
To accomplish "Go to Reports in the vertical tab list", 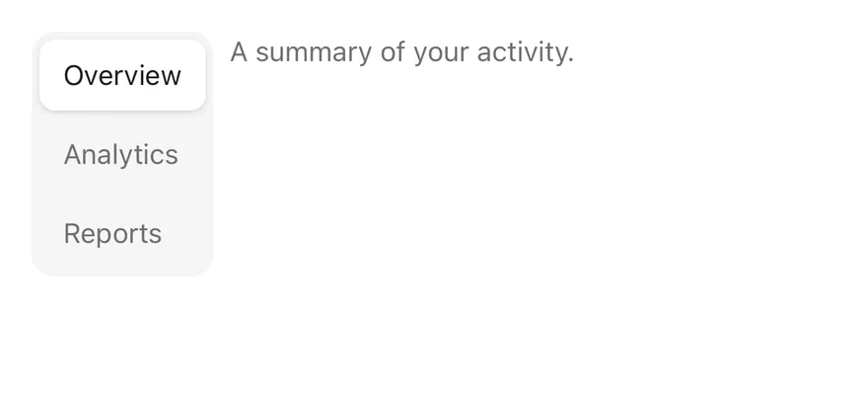I will click(121, 233).
